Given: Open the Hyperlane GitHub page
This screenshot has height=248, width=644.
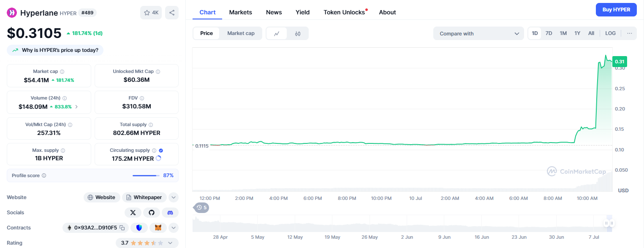Looking at the screenshot, I should click(x=152, y=213).
